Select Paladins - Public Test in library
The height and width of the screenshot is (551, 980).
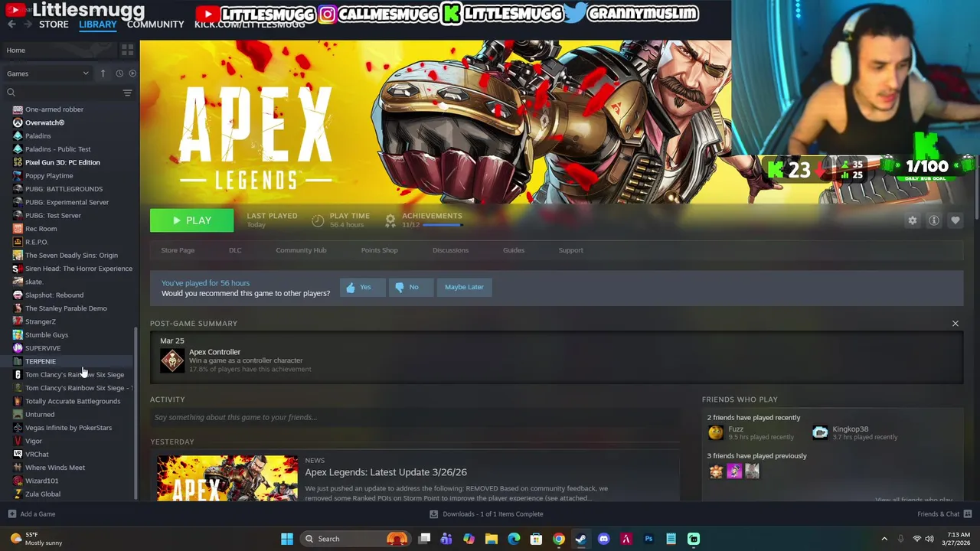click(x=57, y=149)
